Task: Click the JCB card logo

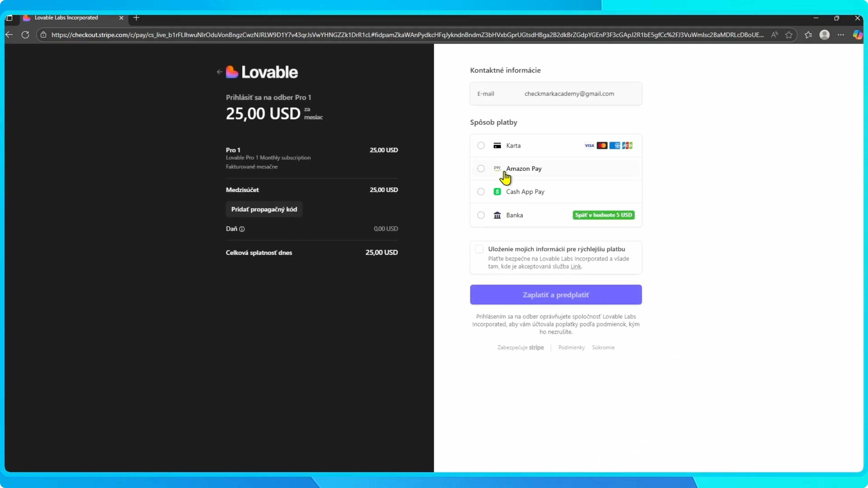Action: 627,145
